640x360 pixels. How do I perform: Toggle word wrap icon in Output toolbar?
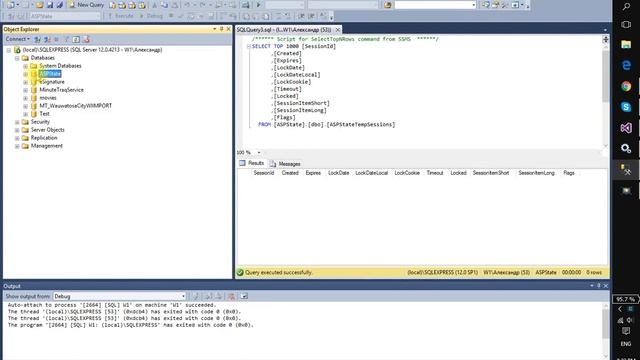pos(244,296)
